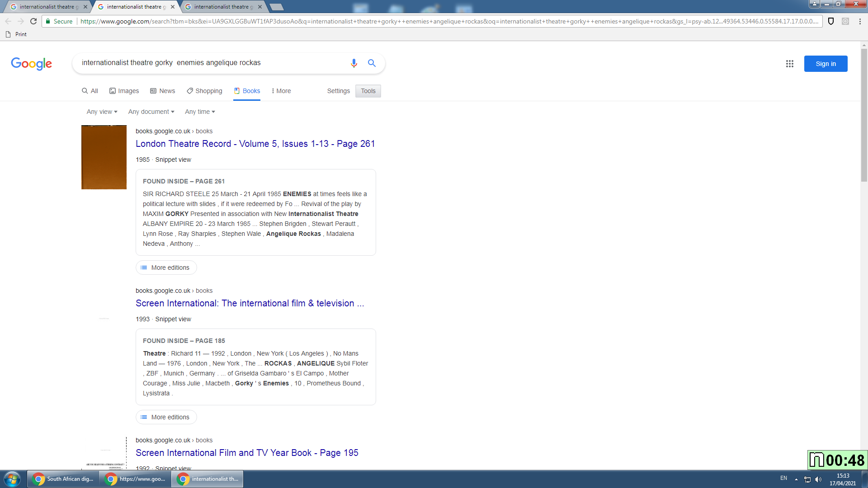868x488 pixels.
Task: Open the shield extension icon
Action: click(831, 21)
